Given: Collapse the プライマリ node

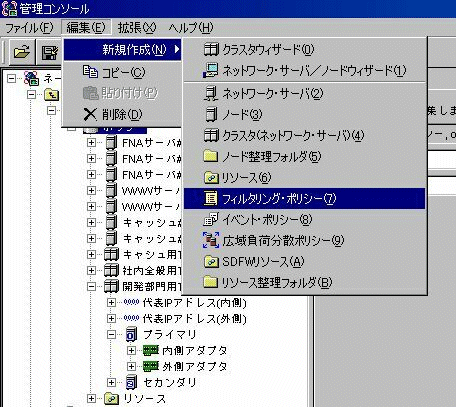Looking at the screenshot, I should click(111, 335).
